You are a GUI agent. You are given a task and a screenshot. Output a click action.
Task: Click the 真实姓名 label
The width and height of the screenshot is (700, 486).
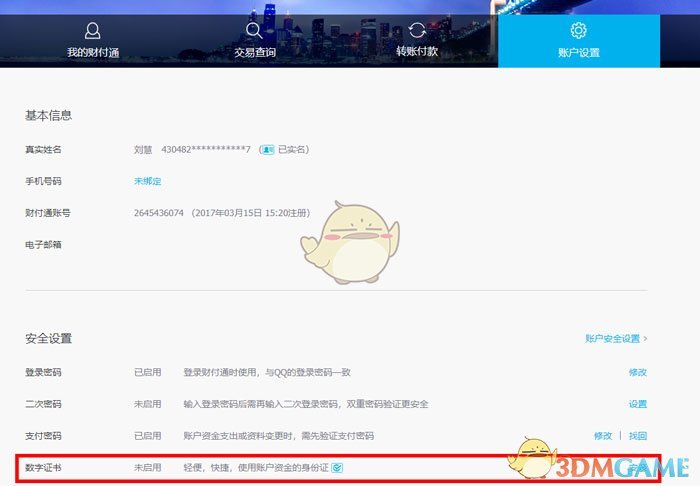43,150
